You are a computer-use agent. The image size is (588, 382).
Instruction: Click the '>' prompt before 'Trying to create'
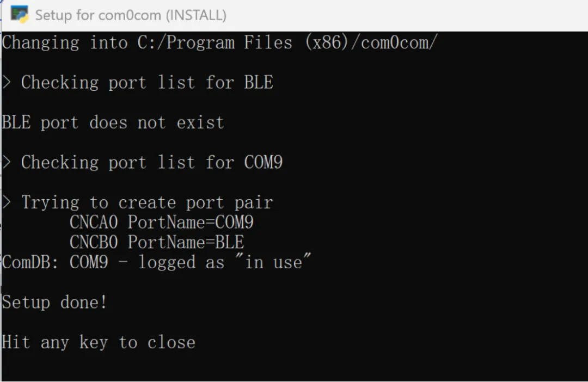pos(7,202)
